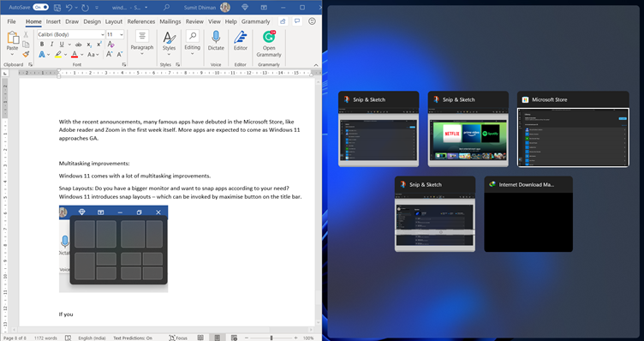Apply the yellow text highlight color
644x341 pixels.
[58, 54]
